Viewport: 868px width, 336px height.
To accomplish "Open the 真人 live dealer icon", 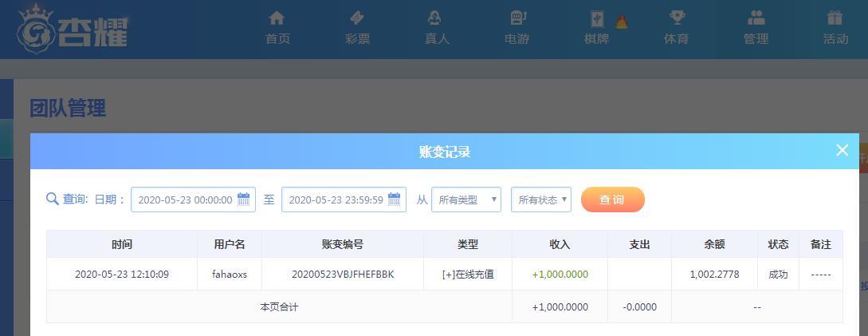I will click(x=435, y=18).
